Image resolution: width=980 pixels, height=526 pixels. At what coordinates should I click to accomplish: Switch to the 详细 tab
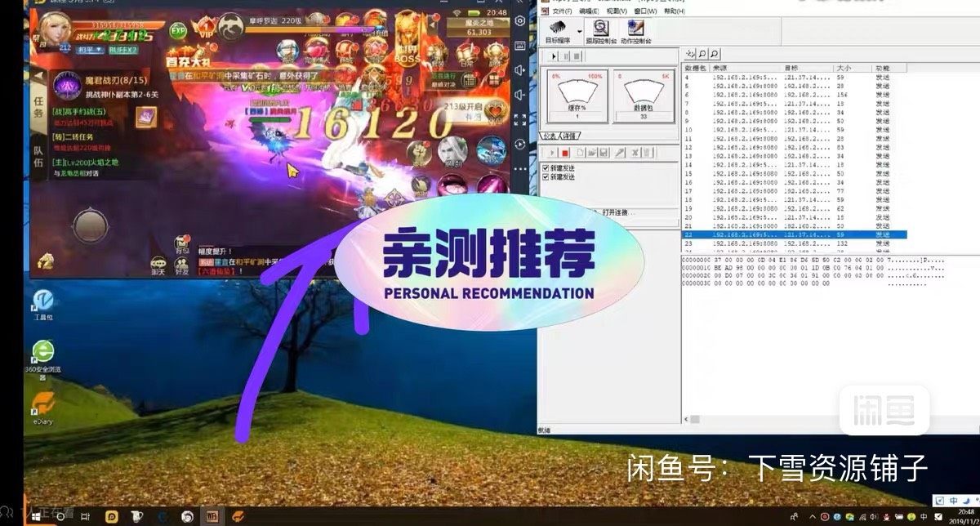point(568,136)
